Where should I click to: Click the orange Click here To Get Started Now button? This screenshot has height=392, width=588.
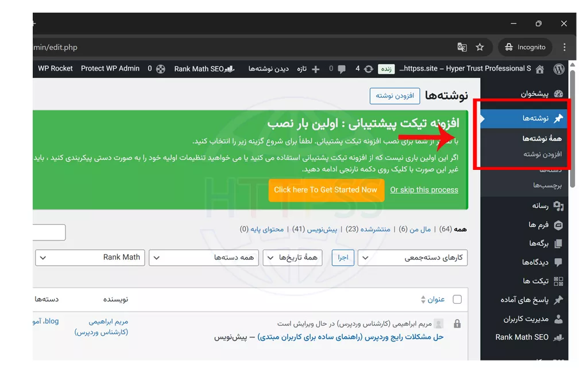(x=326, y=190)
